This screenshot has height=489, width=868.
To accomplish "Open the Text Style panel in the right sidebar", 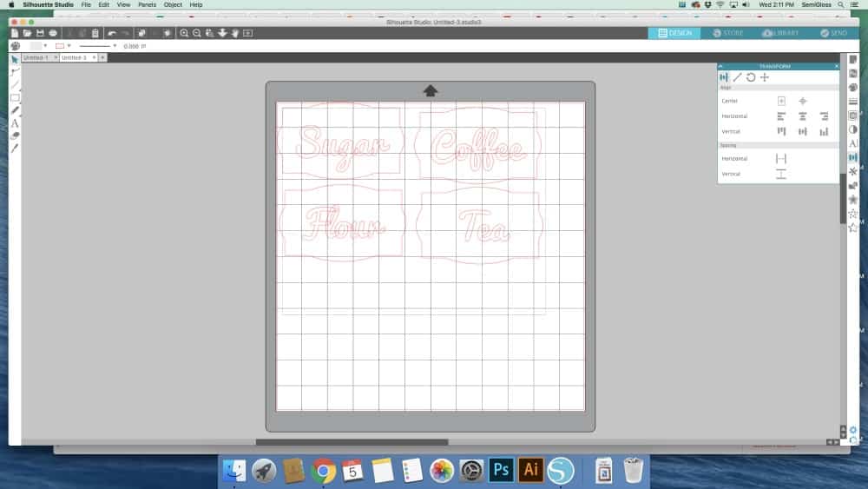I will [x=853, y=143].
